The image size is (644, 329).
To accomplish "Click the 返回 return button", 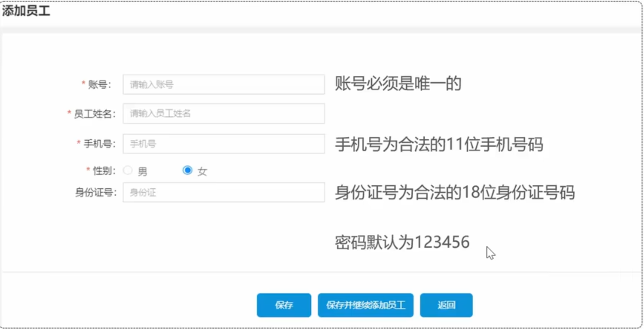I will (x=446, y=305).
